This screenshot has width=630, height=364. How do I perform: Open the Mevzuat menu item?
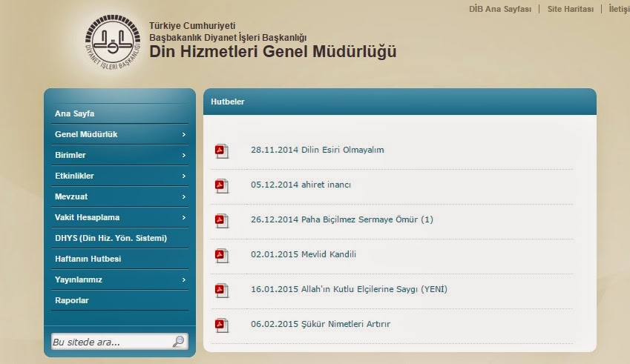pyautogui.click(x=119, y=196)
